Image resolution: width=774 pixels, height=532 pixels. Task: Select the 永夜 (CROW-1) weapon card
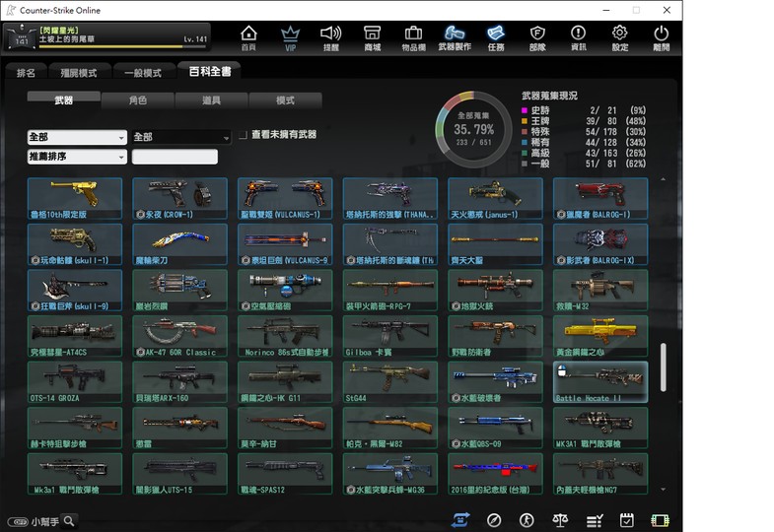pos(179,199)
